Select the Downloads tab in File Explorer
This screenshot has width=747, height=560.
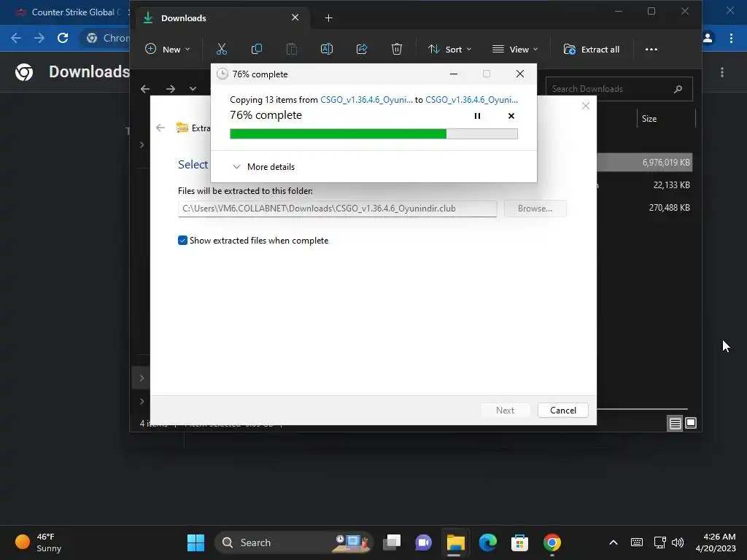(x=222, y=18)
